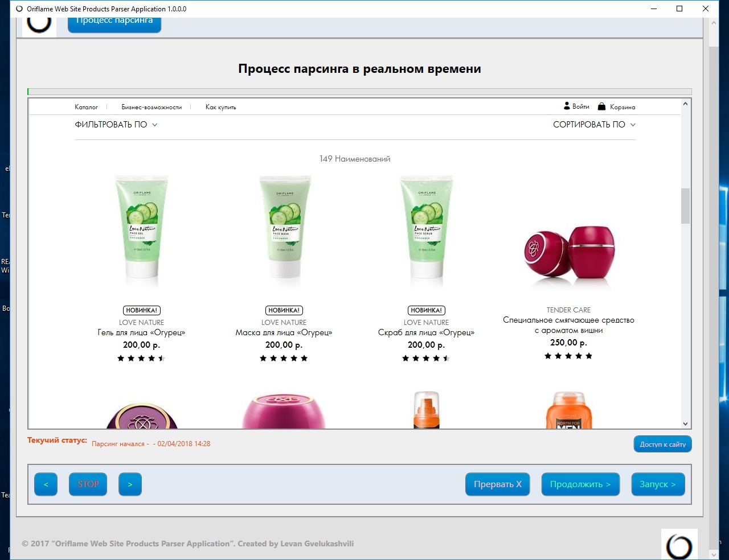Click the Oriflame logo in footer corner
The width and height of the screenshot is (729, 560).
679,544
